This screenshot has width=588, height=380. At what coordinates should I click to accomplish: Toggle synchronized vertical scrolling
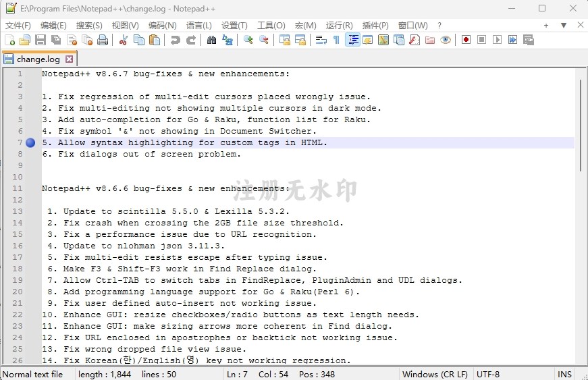(x=285, y=40)
